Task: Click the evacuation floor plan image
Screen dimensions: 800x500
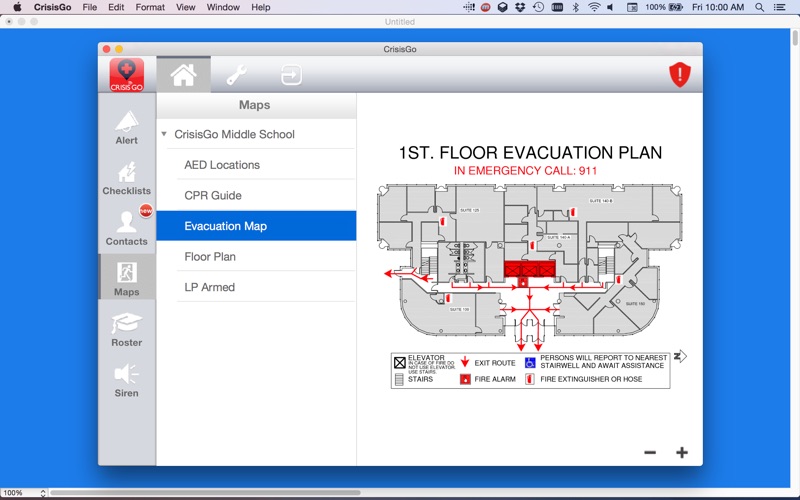Action: (x=529, y=268)
